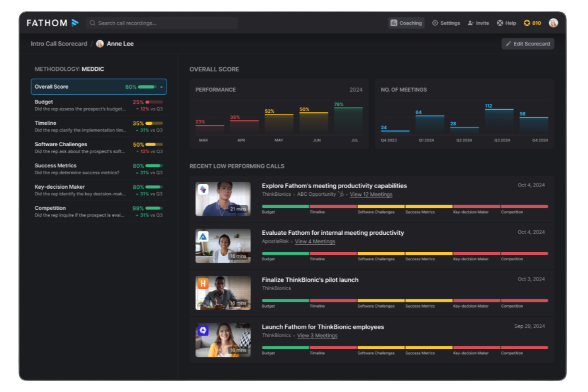Open 'Evaluate Fathom for internal meeting productivity' call
This screenshot has width=588, height=392.
click(333, 233)
